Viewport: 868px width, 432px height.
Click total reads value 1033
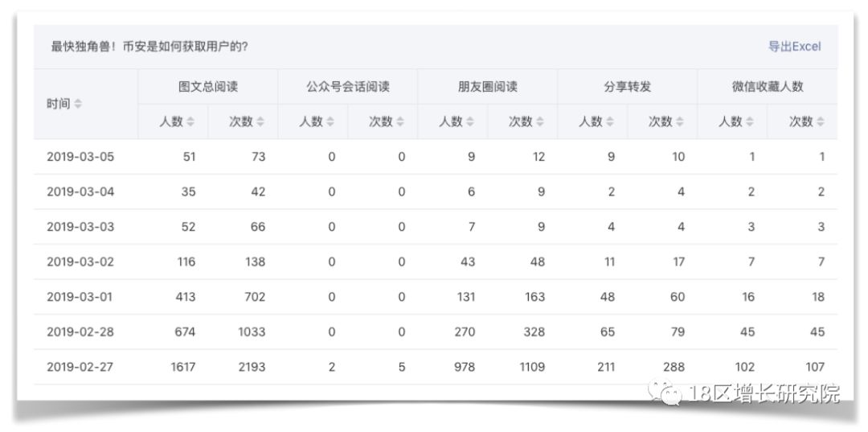point(252,331)
